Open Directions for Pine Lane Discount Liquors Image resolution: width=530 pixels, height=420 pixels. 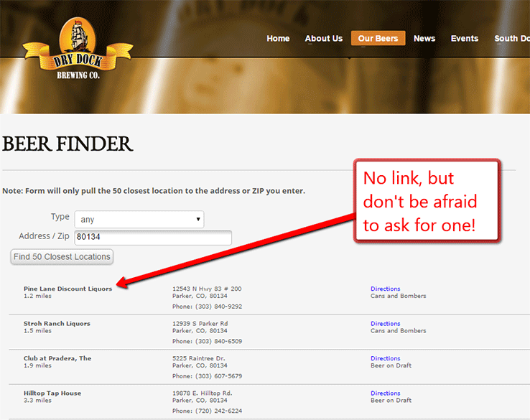point(386,289)
